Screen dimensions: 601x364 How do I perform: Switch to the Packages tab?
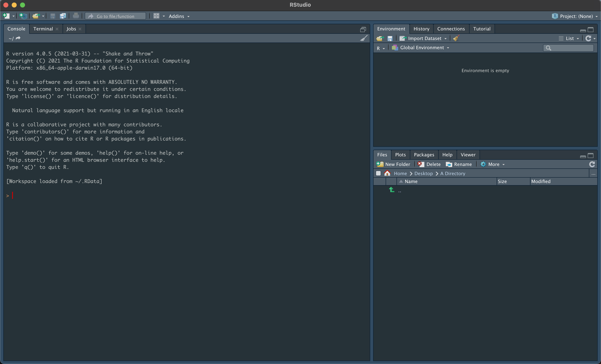424,155
